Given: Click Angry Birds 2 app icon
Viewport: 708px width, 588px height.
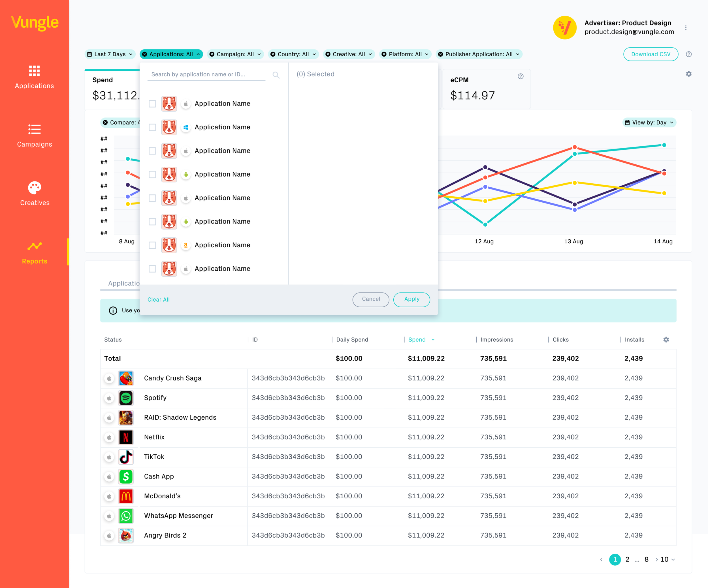Looking at the screenshot, I should click(126, 535).
